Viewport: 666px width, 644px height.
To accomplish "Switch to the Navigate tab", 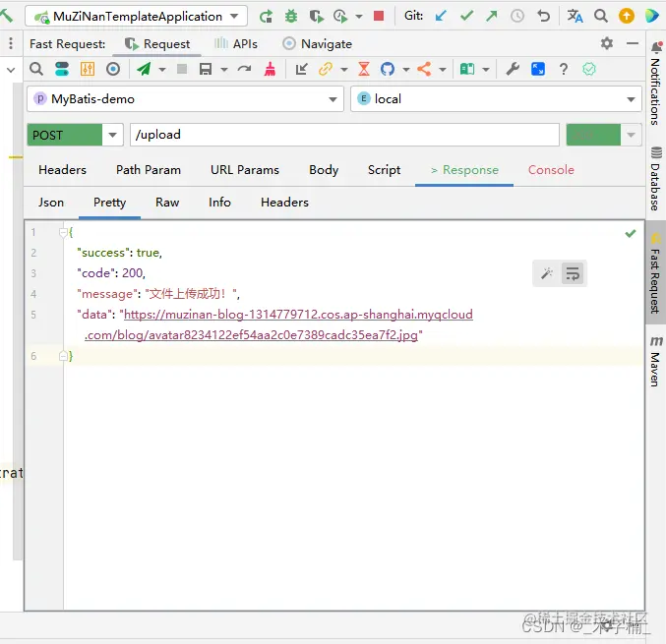I will click(x=318, y=44).
